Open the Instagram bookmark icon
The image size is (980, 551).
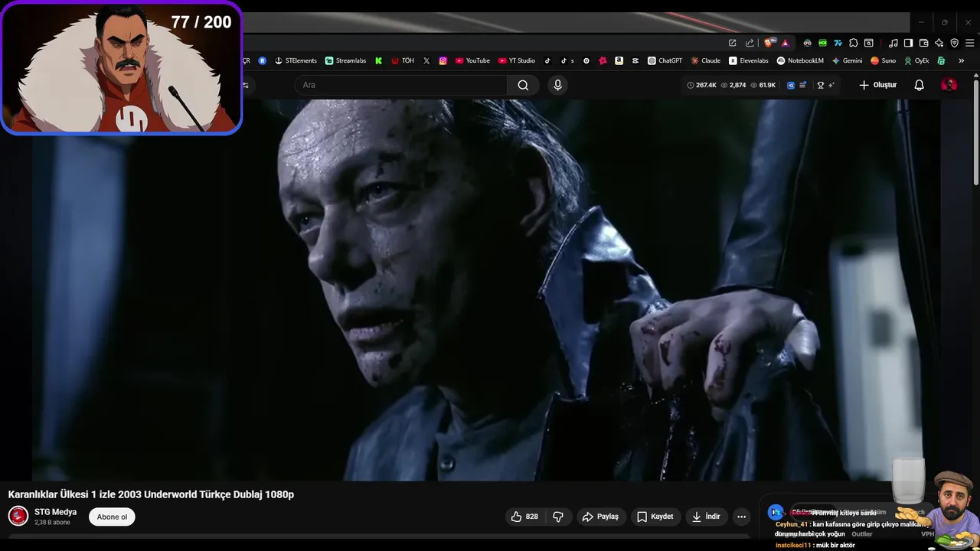443,60
